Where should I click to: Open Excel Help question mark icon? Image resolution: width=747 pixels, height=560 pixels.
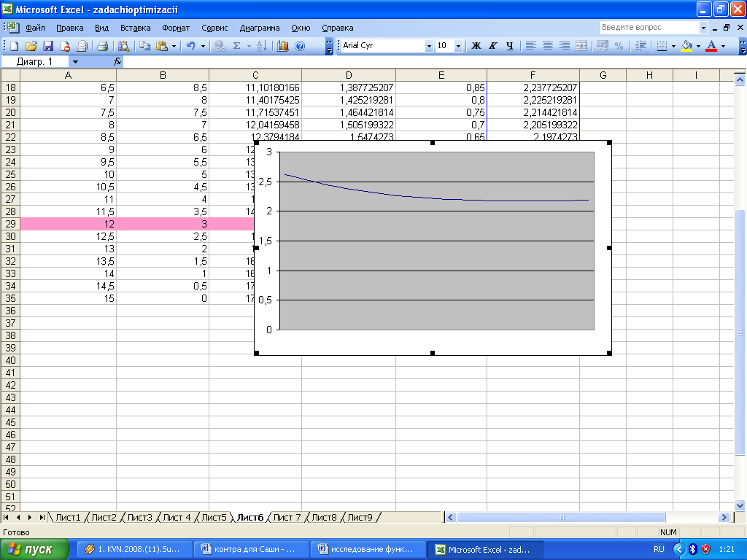(x=298, y=46)
